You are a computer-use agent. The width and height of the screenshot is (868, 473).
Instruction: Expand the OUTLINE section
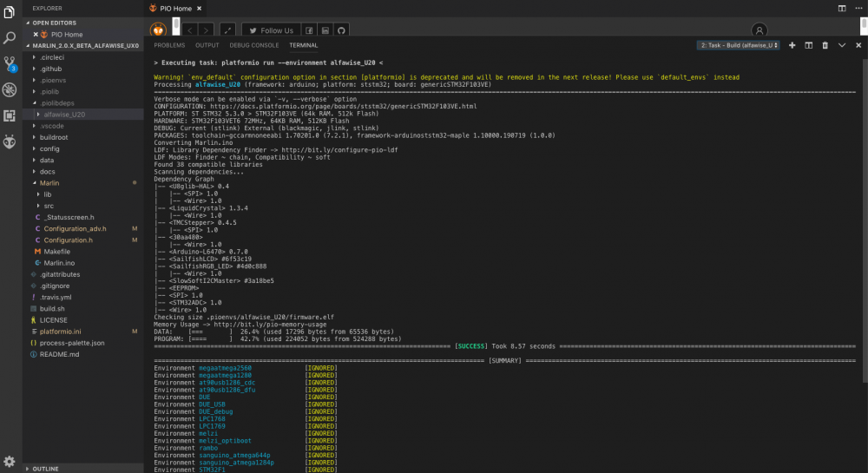(45, 468)
